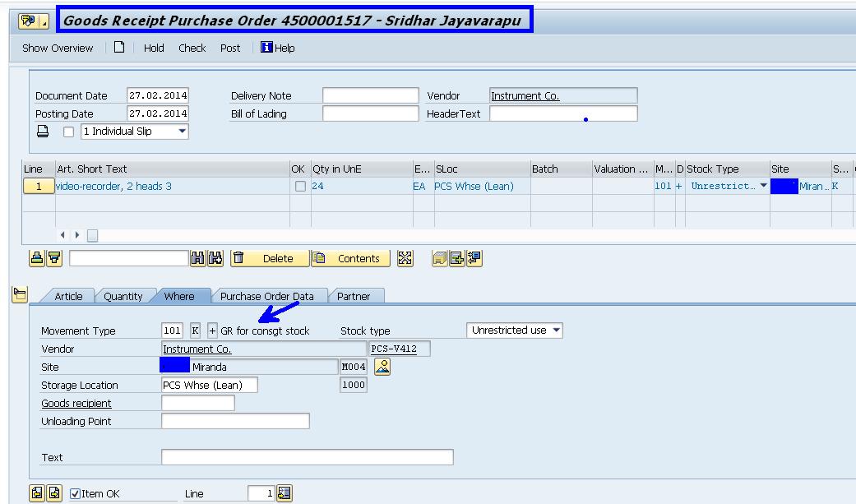Post the goods receipt document
This screenshot has height=504, width=856.
pyautogui.click(x=230, y=48)
